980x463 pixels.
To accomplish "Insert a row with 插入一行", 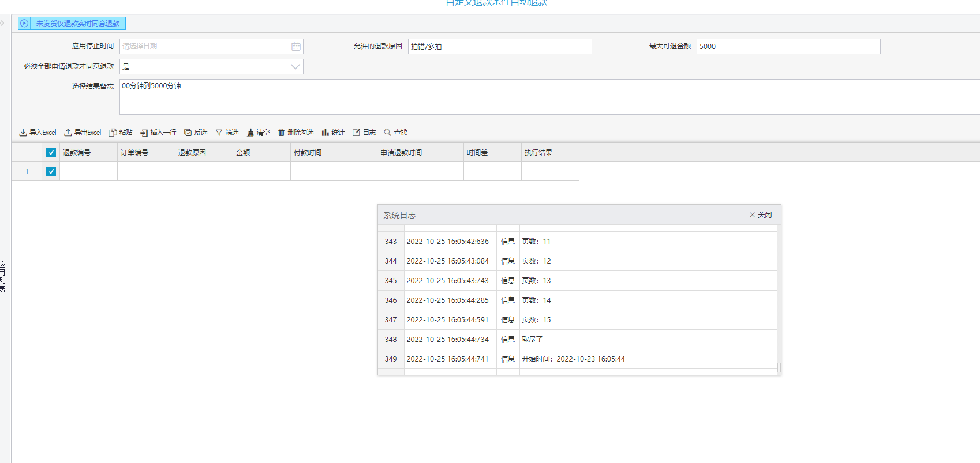I will (x=158, y=133).
